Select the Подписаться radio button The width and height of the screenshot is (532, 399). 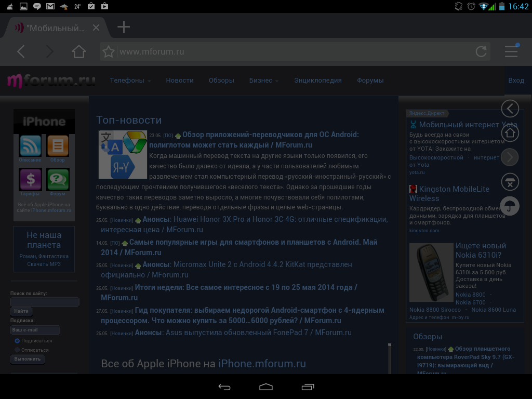17,341
